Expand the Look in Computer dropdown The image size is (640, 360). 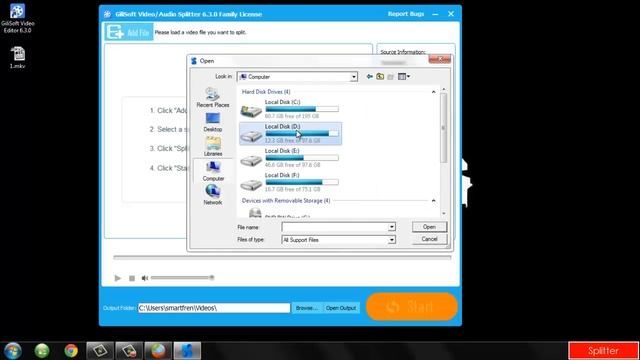(x=354, y=77)
